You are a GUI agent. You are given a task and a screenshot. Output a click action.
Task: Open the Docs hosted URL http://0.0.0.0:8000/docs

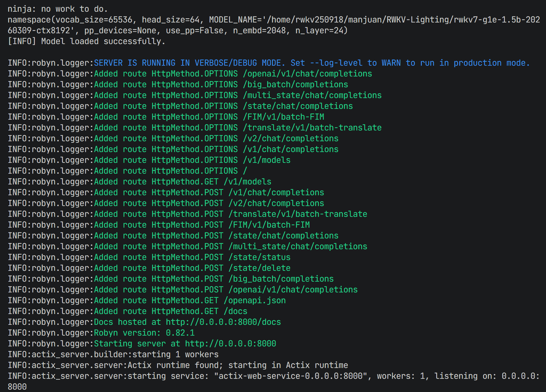click(x=223, y=322)
